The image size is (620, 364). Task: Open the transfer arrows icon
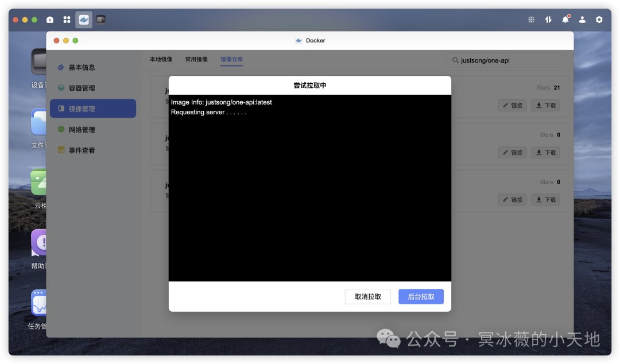click(x=548, y=20)
